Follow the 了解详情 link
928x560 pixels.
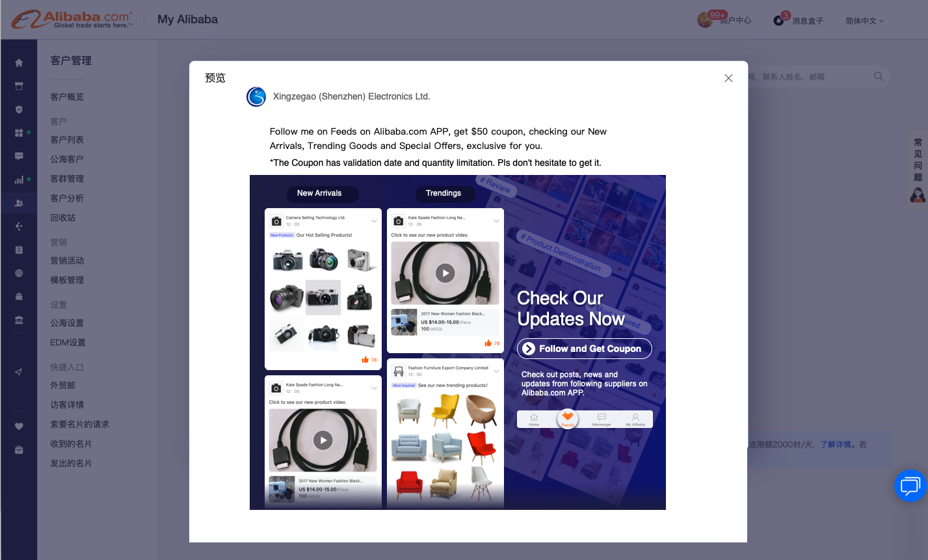(x=836, y=445)
